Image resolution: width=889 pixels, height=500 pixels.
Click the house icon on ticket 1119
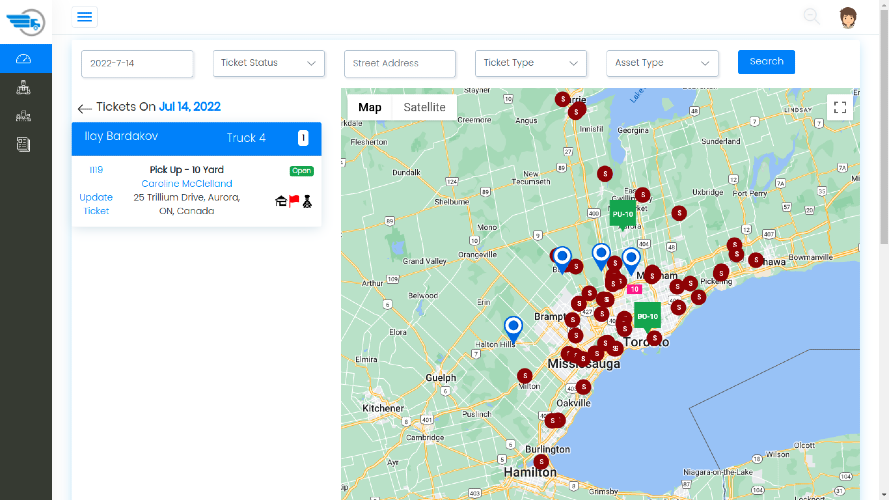click(x=281, y=201)
